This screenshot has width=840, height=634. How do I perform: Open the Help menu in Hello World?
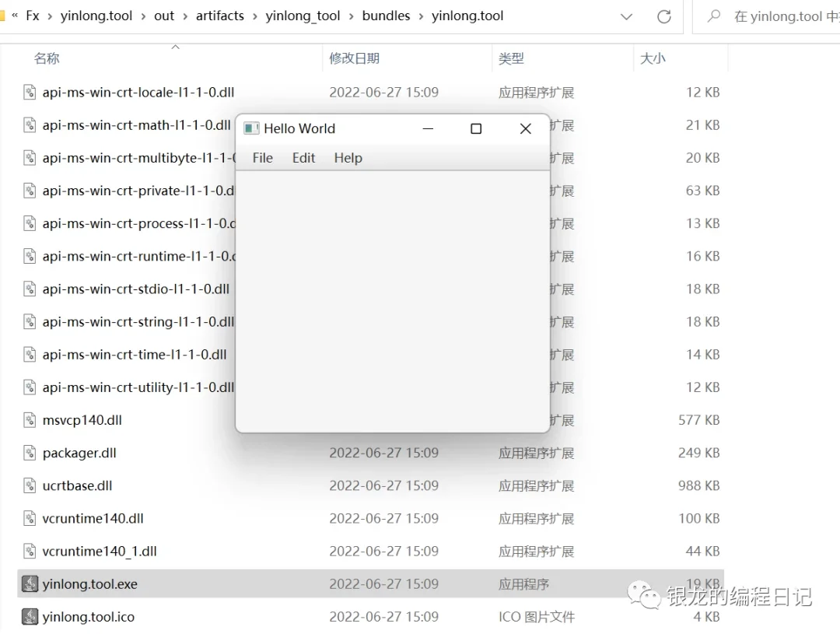[348, 157]
